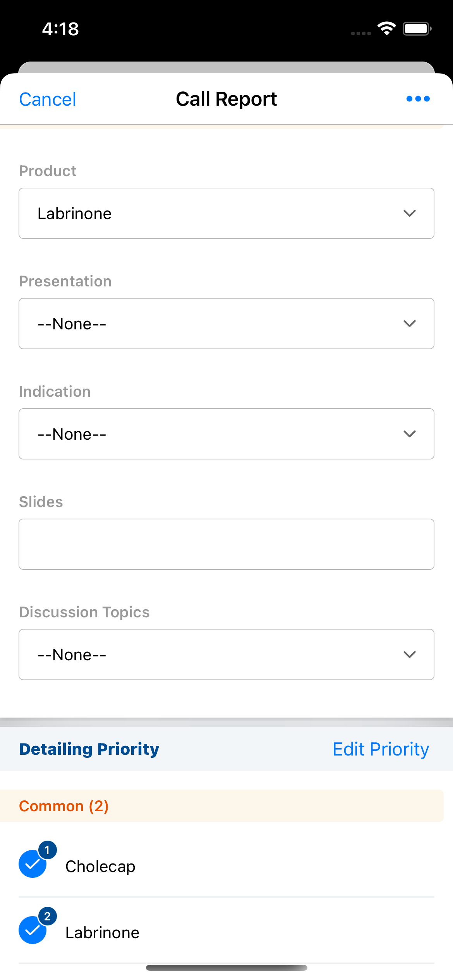Tap the Wi-Fi status icon

tap(386, 29)
